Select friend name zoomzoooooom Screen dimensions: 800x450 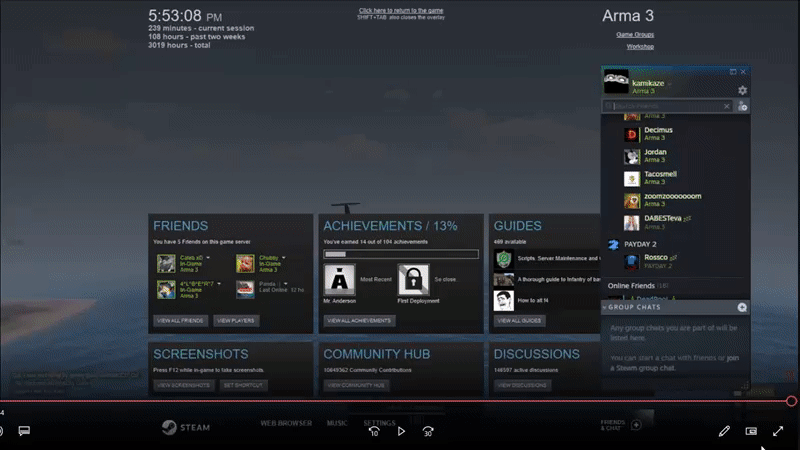pos(672,196)
